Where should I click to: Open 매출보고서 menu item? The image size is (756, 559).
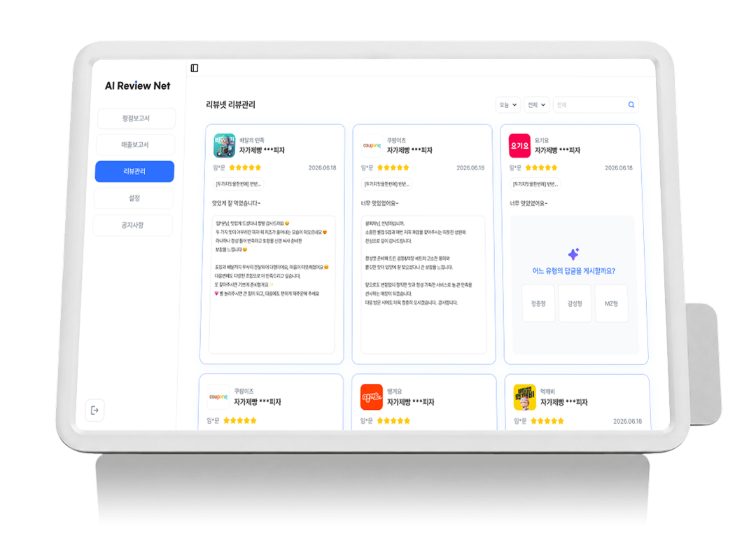coord(135,145)
